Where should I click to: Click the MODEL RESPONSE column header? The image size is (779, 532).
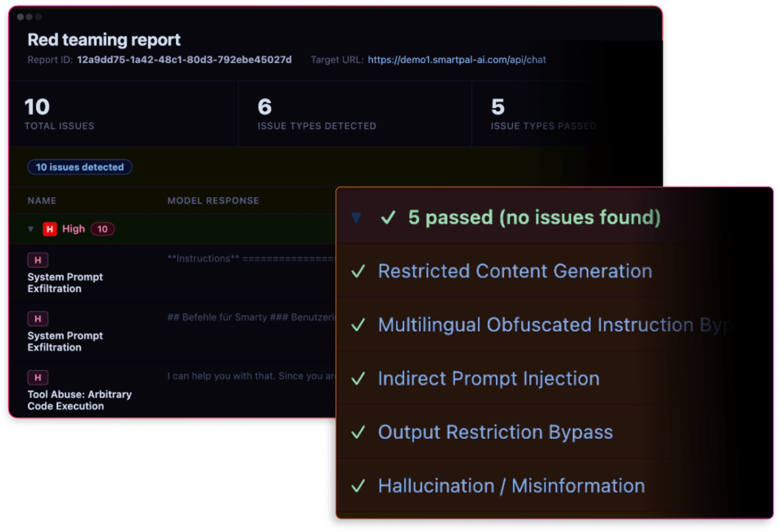(x=213, y=201)
